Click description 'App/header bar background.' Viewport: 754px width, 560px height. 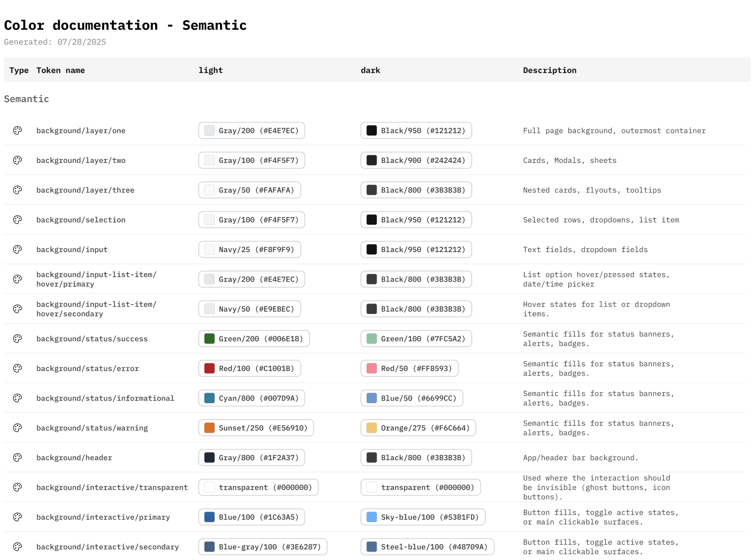581,458
